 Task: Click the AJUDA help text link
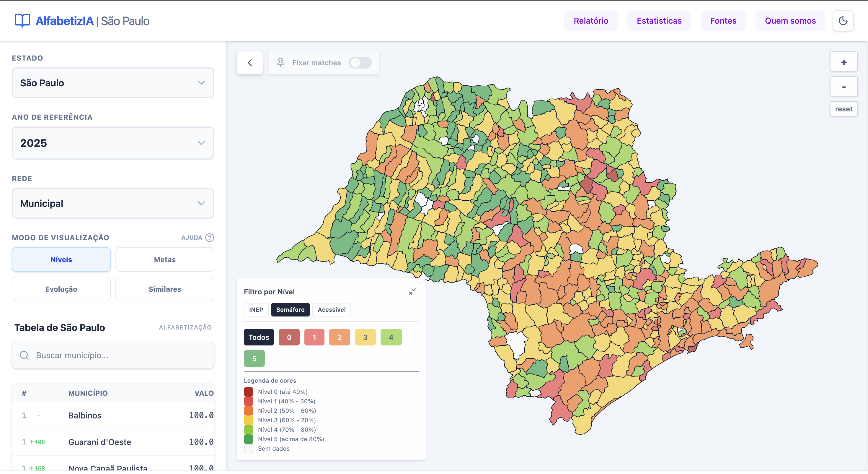pyautogui.click(x=192, y=238)
